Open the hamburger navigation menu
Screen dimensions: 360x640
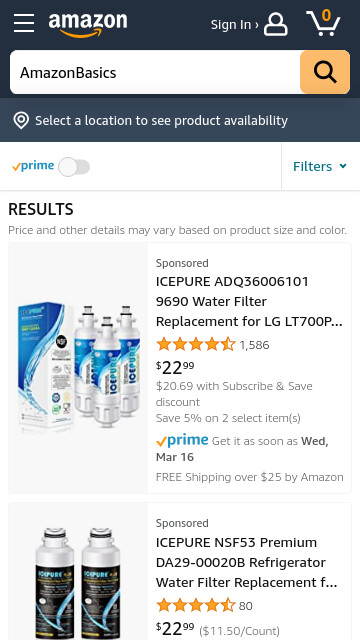[24, 23]
